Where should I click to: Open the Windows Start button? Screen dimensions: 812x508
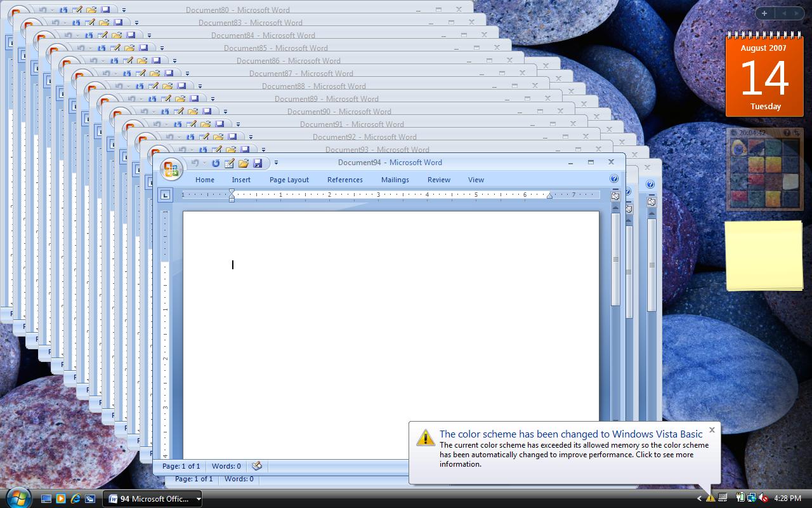coord(18,498)
